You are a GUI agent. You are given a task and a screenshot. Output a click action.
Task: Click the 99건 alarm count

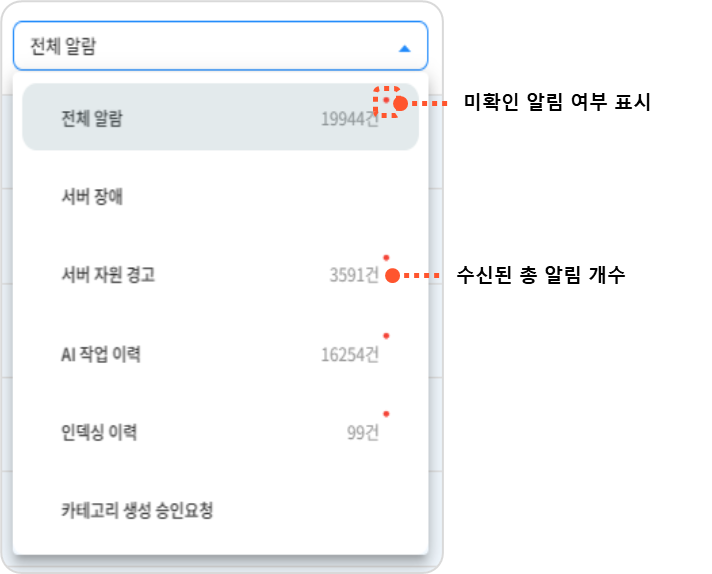click(362, 432)
